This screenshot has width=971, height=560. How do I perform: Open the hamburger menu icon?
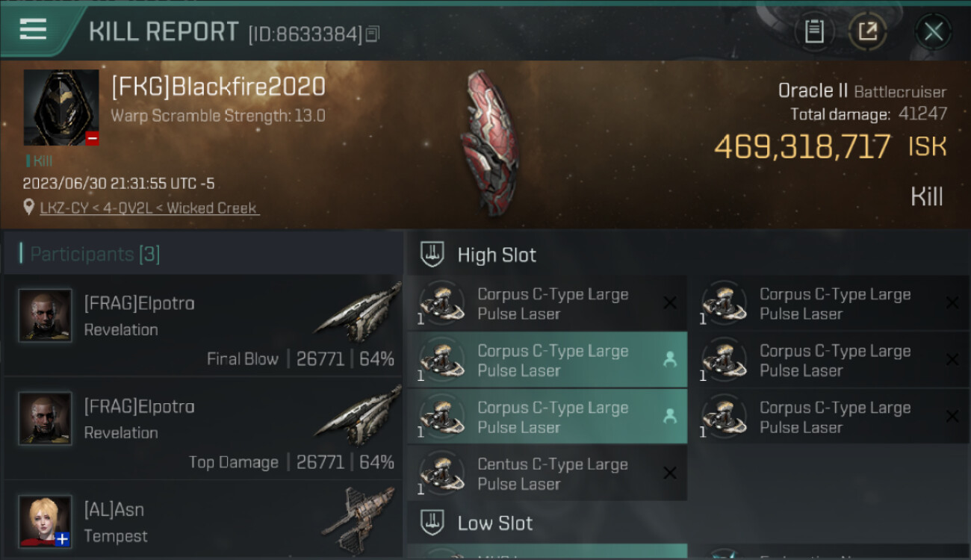coord(33,30)
